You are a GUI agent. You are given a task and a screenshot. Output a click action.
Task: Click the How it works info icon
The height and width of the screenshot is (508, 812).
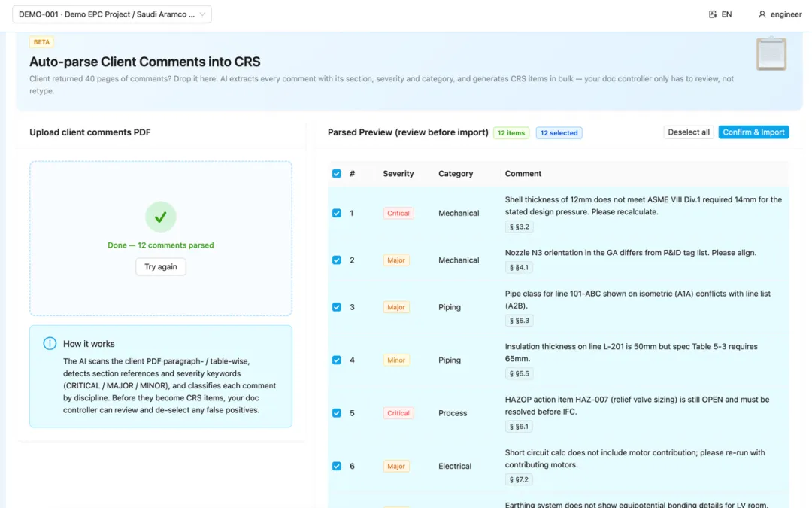pyautogui.click(x=50, y=344)
